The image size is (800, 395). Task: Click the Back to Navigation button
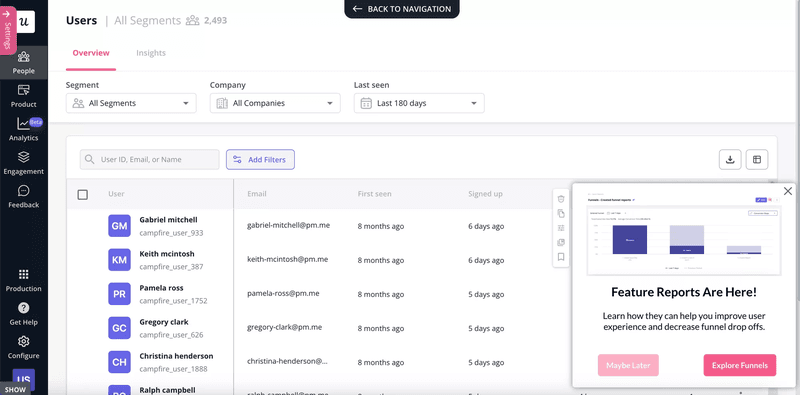402,9
